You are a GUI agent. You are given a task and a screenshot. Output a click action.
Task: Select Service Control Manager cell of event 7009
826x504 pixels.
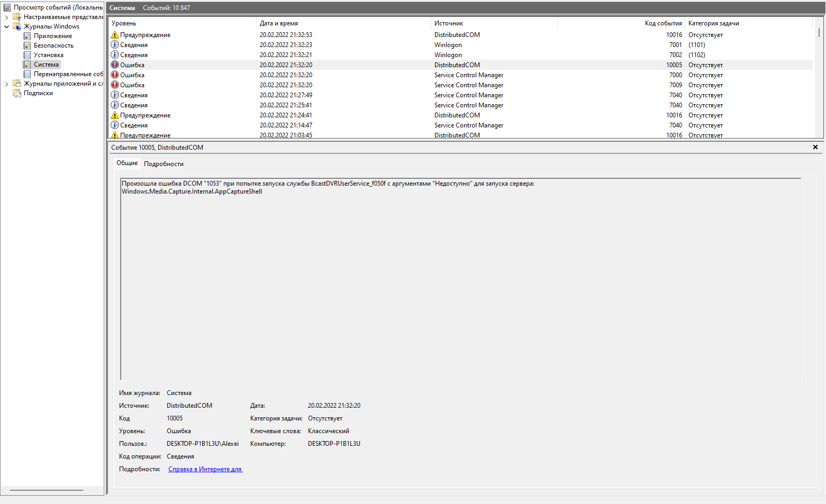click(469, 85)
